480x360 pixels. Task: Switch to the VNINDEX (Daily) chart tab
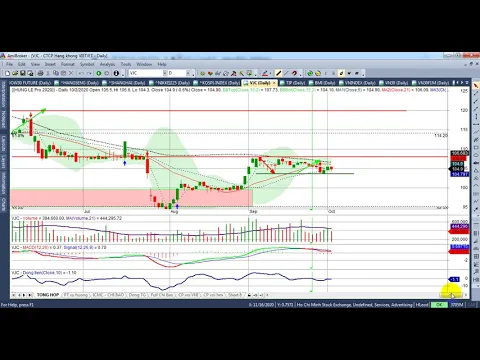(x=357, y=83)
